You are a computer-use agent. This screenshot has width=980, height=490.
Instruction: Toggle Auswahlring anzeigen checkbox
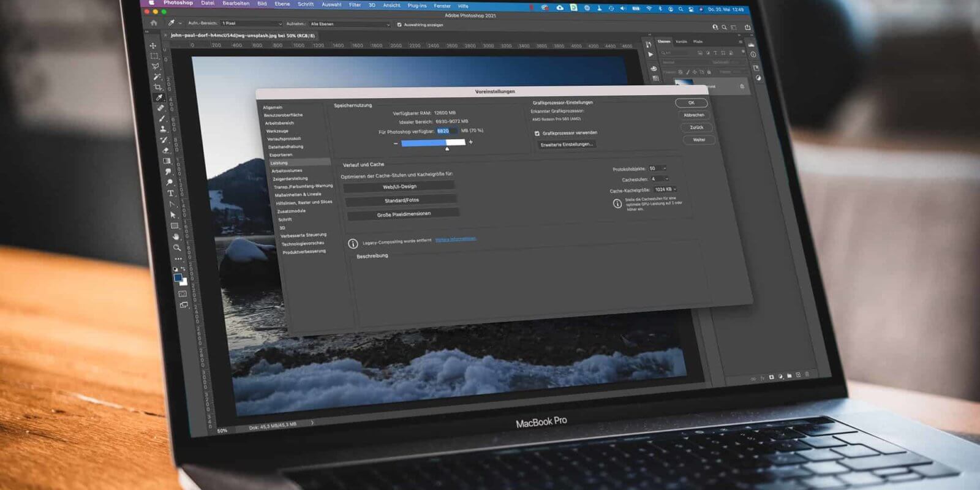[399, 25]
